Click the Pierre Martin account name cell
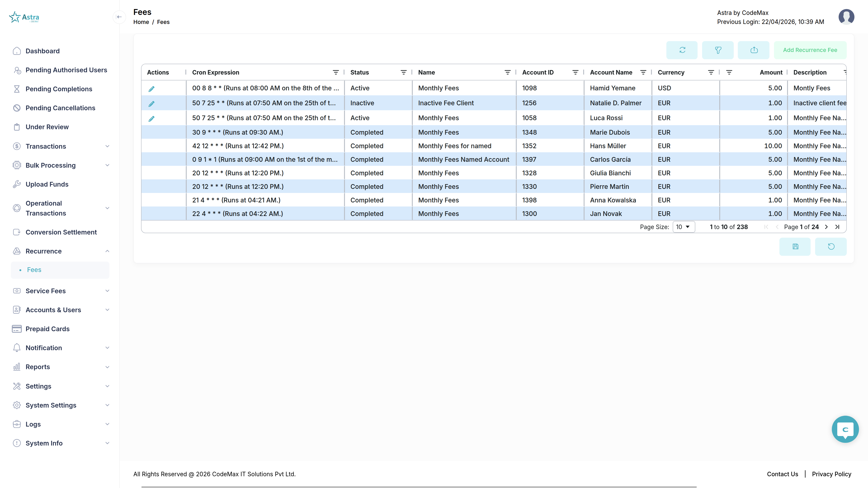The width and height of the screenshot is (868, 488). tap(618, 187)
